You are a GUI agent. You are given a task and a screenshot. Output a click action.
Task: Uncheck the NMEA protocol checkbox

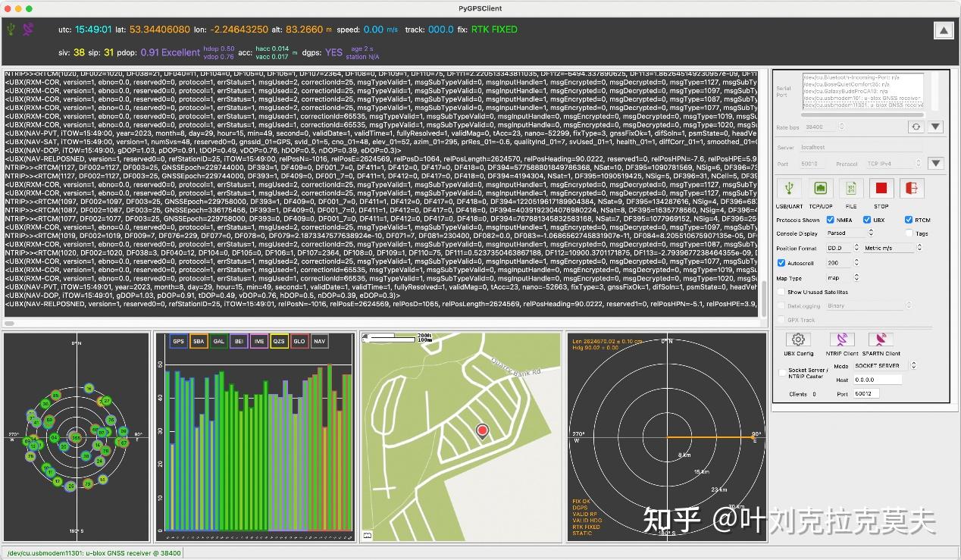click(x=828, y=221)
